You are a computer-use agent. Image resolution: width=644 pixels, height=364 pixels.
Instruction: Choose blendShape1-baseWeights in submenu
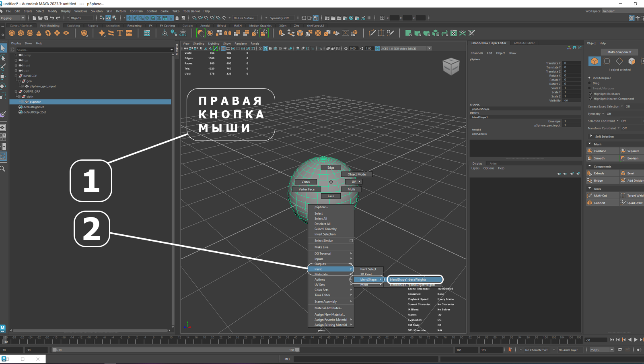click(x=415, y=279)
